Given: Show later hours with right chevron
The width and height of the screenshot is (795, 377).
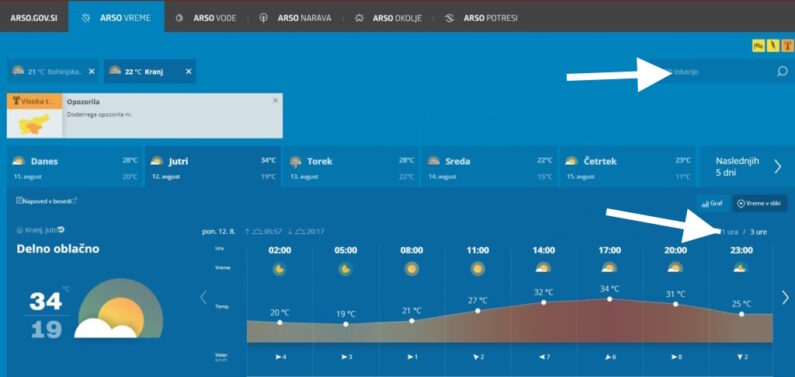Looking at the screenshot, I should coord(785,297).
